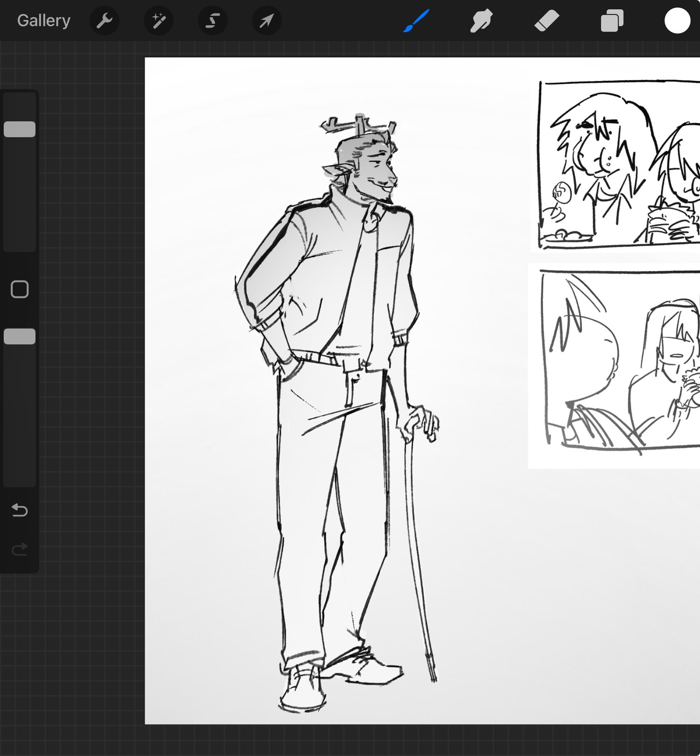Image resolution: width=700 pixels, height=756 pixels.
Task: Undo the last stroke
Action: (20, 510)
